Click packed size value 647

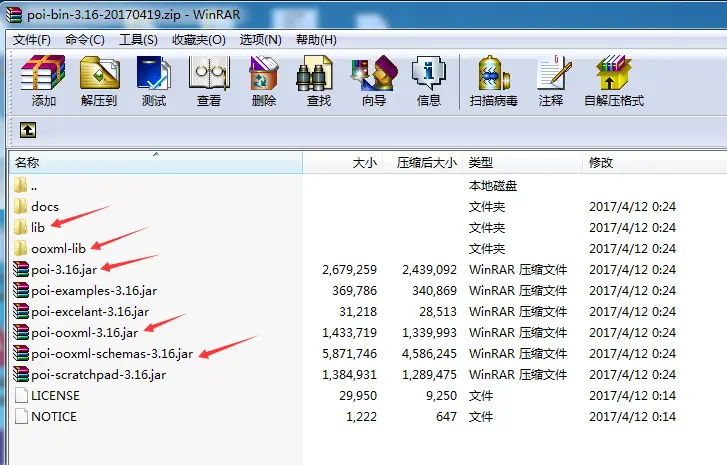[x=446, y=417]
